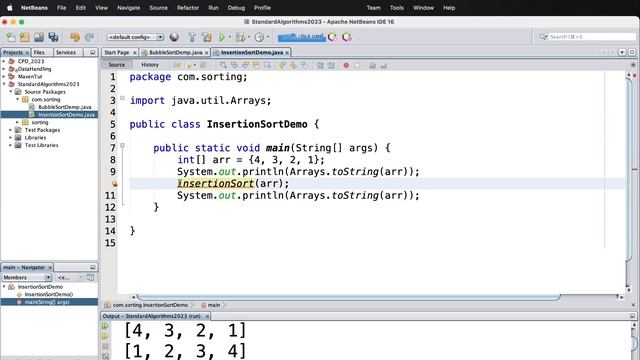640x360 pixels.
Task: Click the editor horizontal scrollbar
Action: pos(349,297)
